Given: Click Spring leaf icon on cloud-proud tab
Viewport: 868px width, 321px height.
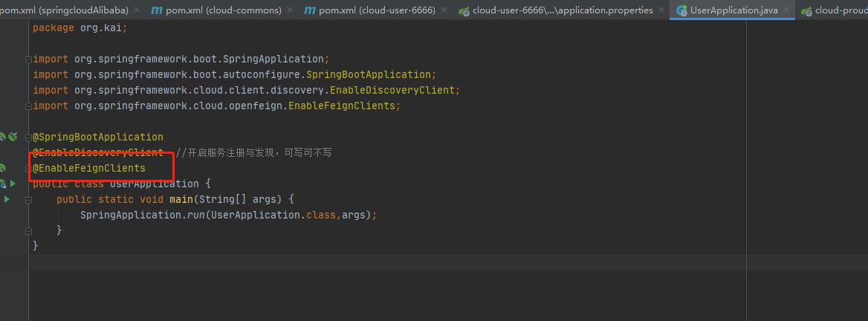Looking at the screenshot, I should pyautogui.click(x=807, y=10).
